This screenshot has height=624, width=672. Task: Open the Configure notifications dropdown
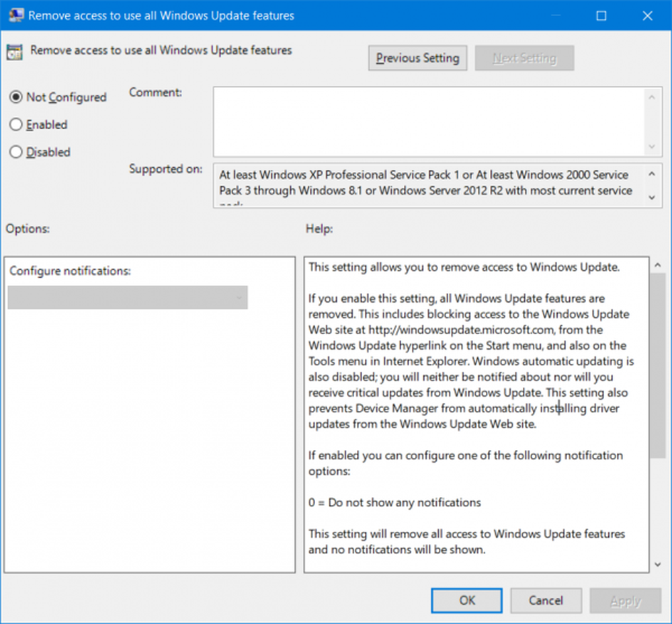(128, 298)
